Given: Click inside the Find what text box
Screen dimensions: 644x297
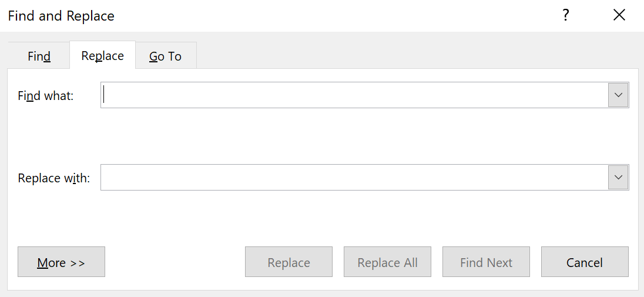Looking at the screenshot, I should click(x=353, y=95).
